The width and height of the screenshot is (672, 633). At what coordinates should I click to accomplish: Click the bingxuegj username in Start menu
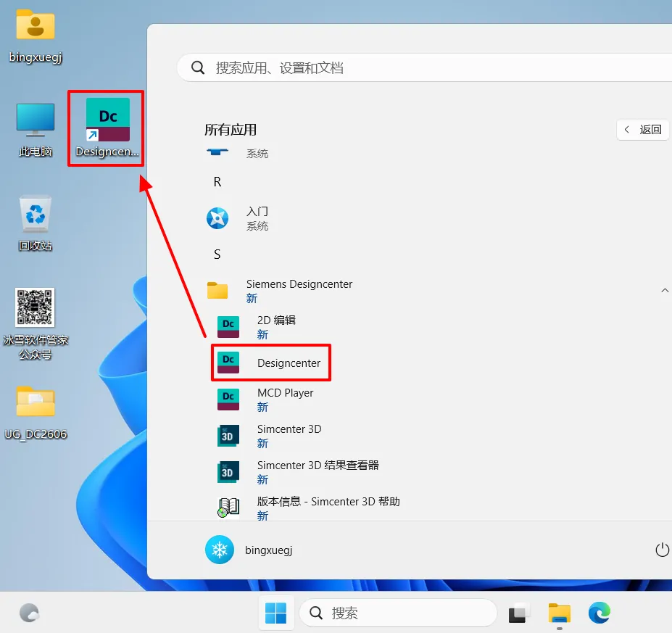[x=269, y=550]
